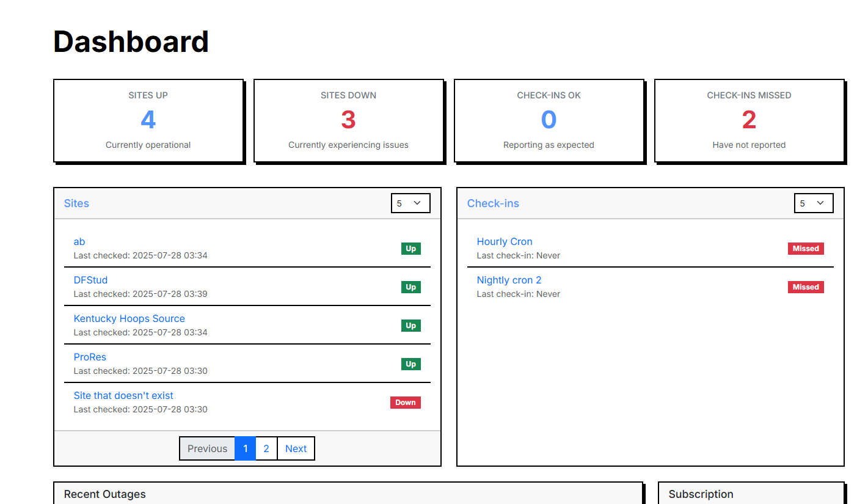Click the Previous pagination button
The height and width of the screenshot is (504, 868).
[x=207, y=448]
